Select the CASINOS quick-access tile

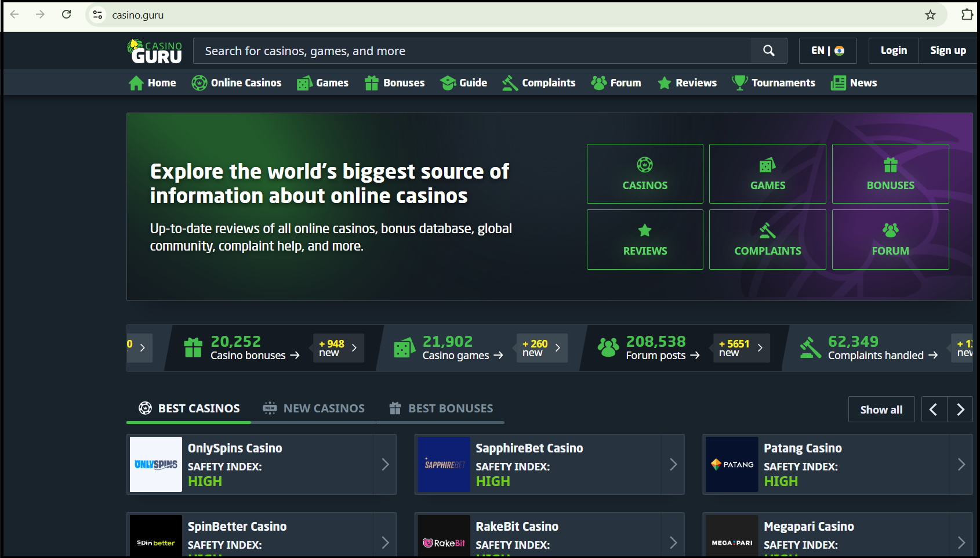pyautogui.click(x=644, y=173)
